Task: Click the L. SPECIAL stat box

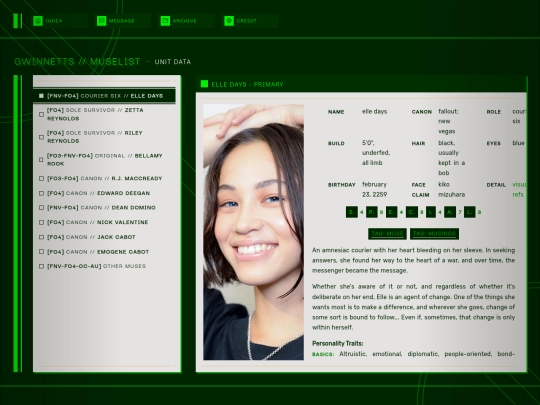Action: [469, 212]
